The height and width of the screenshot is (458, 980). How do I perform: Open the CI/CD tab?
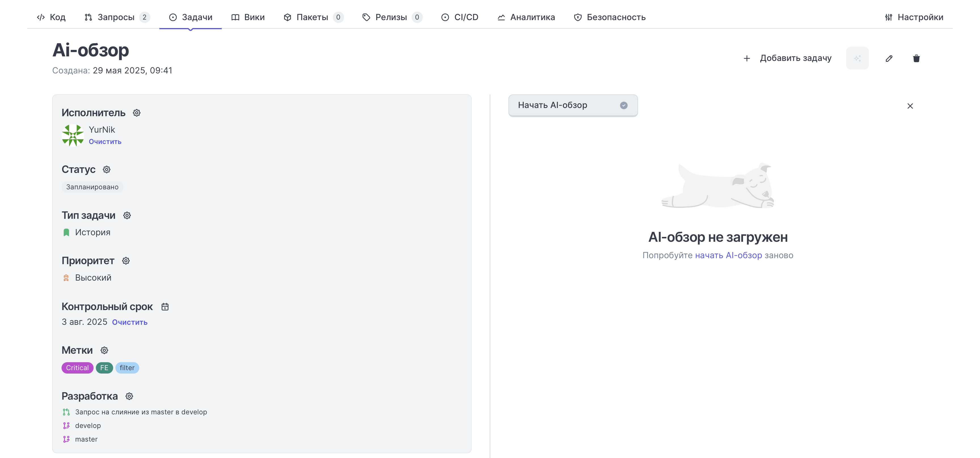460,17
